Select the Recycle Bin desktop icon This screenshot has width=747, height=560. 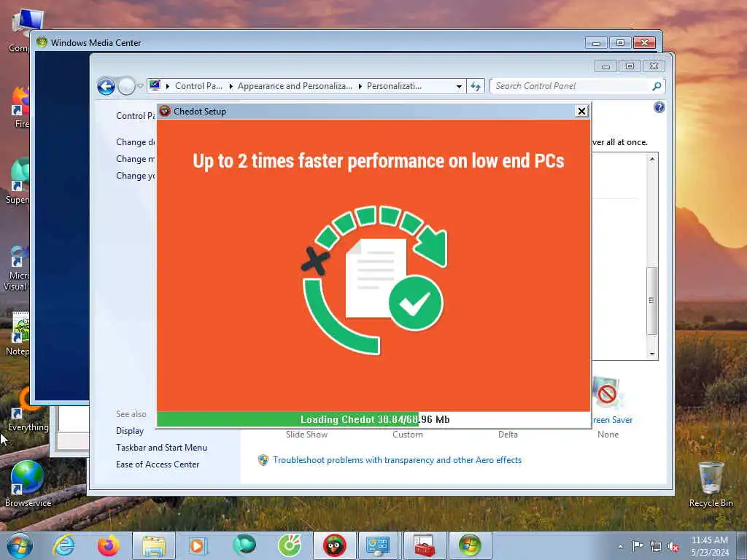coord(711,484)
